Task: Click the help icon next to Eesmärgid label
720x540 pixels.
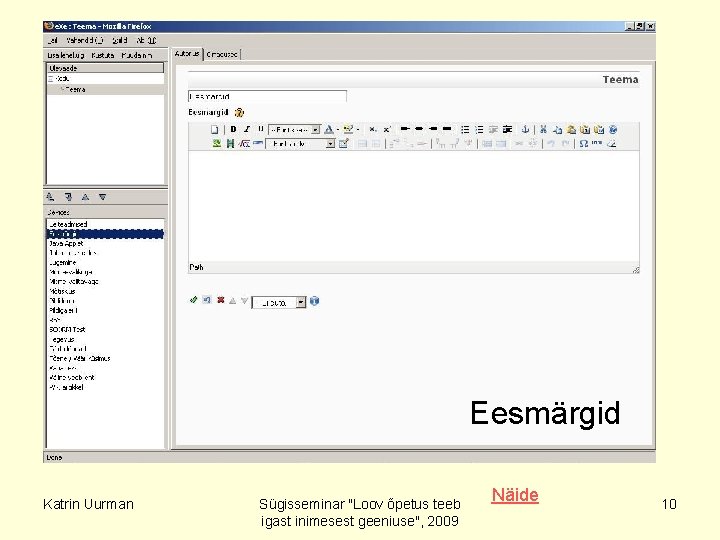Action: [239, 112]
